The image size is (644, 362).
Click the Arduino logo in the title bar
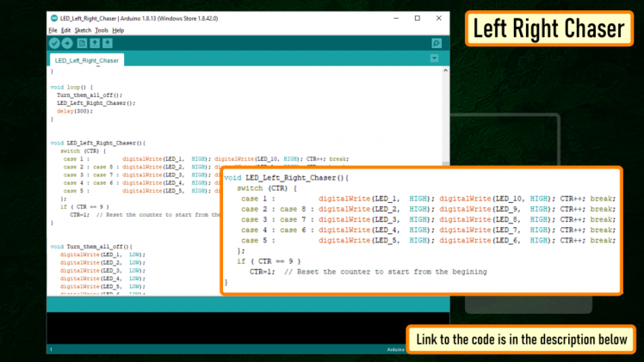pos(54,18)
